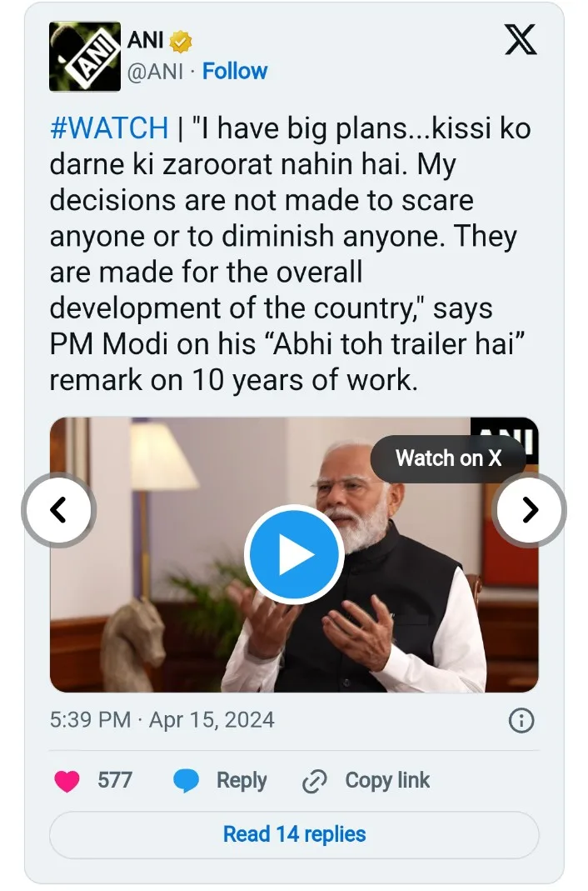Click the Read 14 replies button
Screen dimensions: 588x891
[x=294, y=834]
